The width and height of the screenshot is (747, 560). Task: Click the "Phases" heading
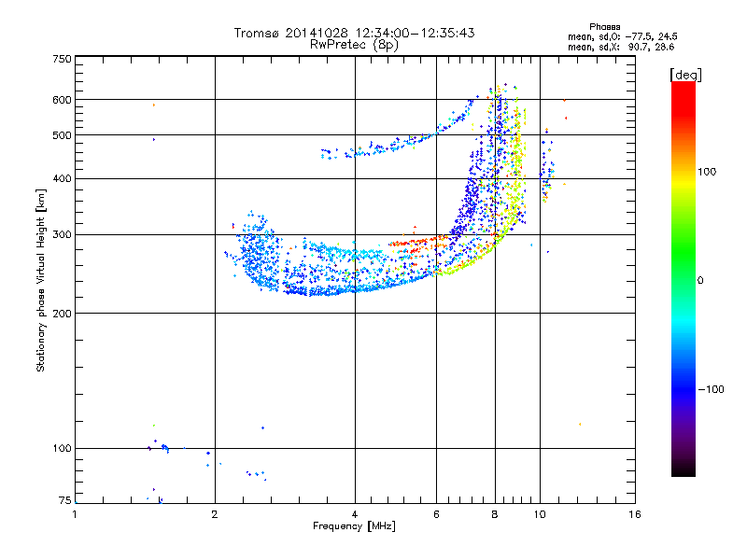pos(604,27)
